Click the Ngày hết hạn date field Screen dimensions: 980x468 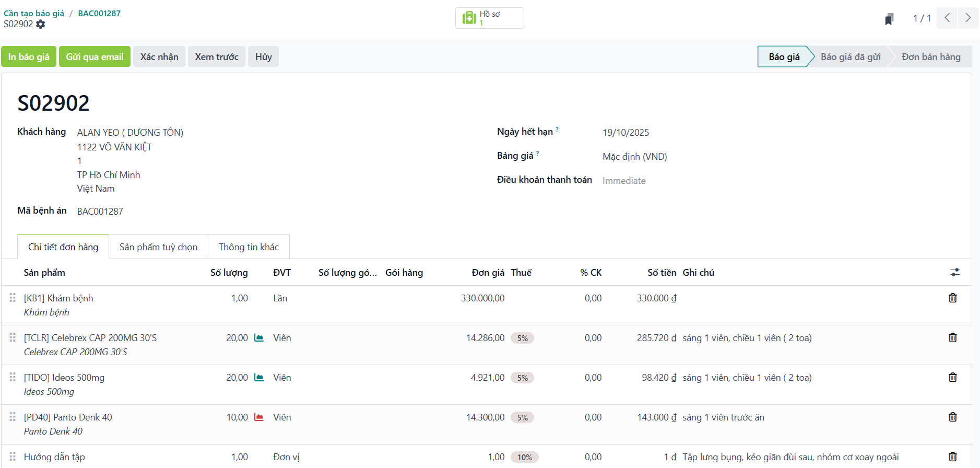[x=625, y=133]
